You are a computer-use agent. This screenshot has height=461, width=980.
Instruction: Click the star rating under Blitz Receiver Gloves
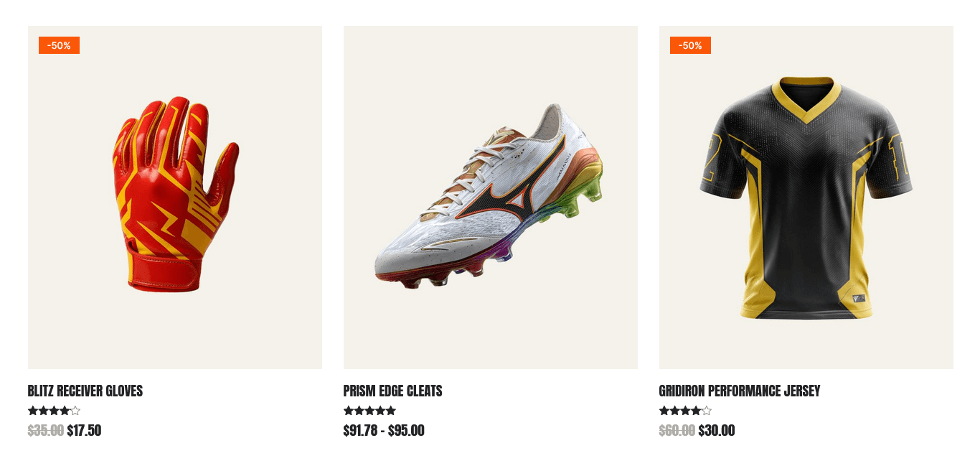coord(54,411)
